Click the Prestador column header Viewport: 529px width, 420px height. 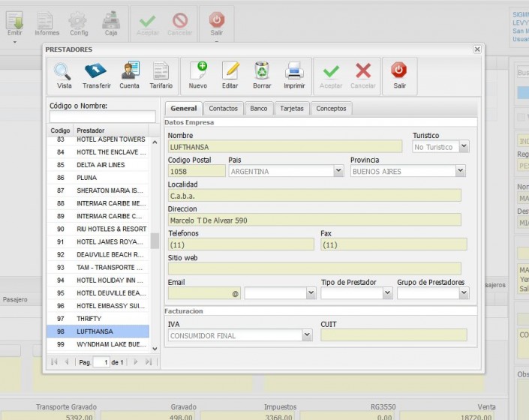point(110,130)
